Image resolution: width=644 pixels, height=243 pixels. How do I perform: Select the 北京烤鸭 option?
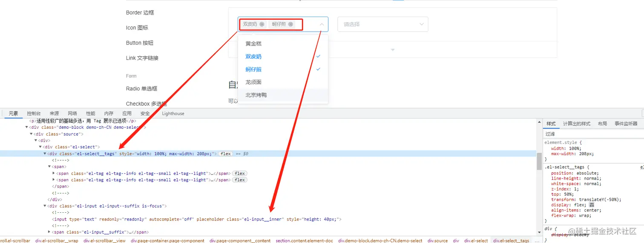283,95
